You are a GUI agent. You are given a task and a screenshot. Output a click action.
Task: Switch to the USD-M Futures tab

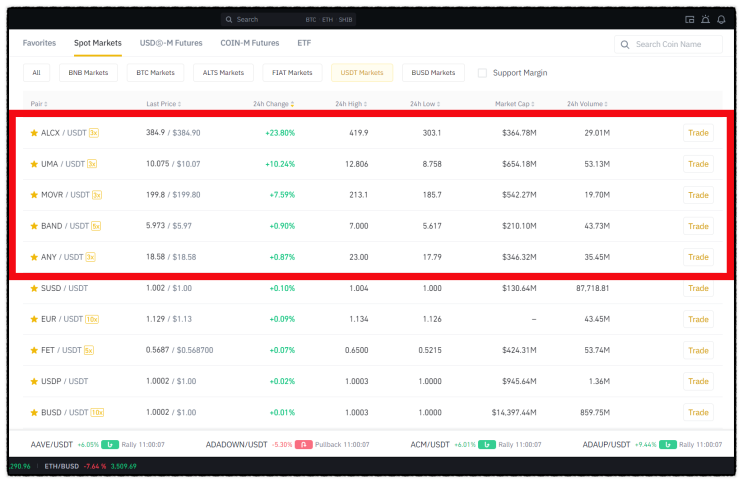(171, 43)
